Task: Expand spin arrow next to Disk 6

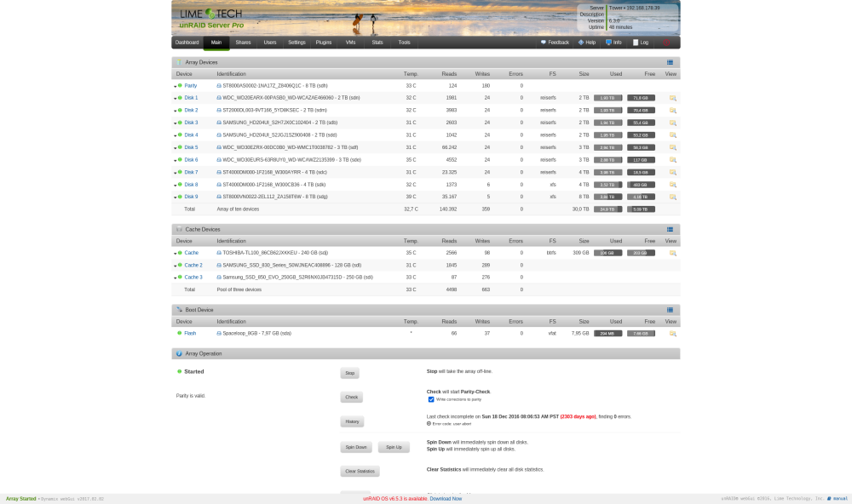Action: [x=175, y=160]
